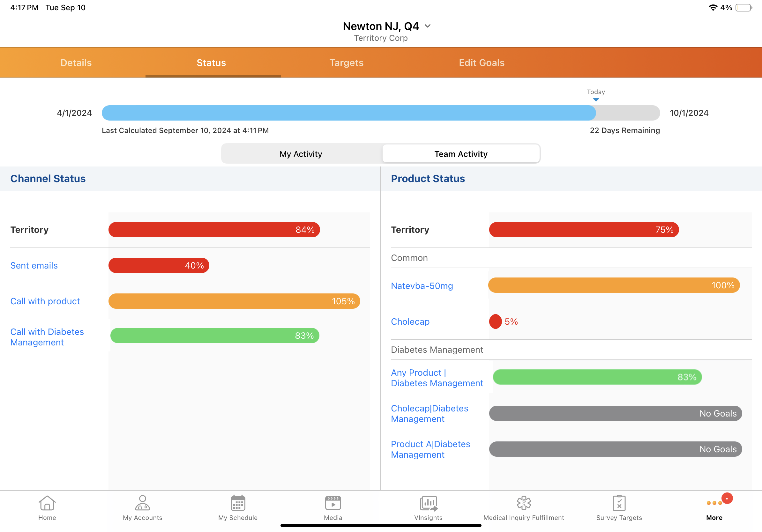Open Medical Inquiry Fulfillment icon
Image resolution: width=762 pixels, height=532 pixels.
coord(523,503)
